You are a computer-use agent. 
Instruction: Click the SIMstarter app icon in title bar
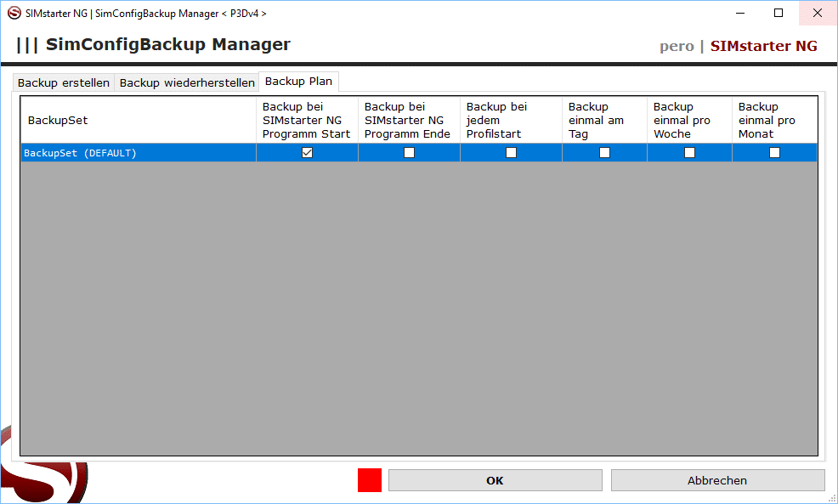point(14,13)
